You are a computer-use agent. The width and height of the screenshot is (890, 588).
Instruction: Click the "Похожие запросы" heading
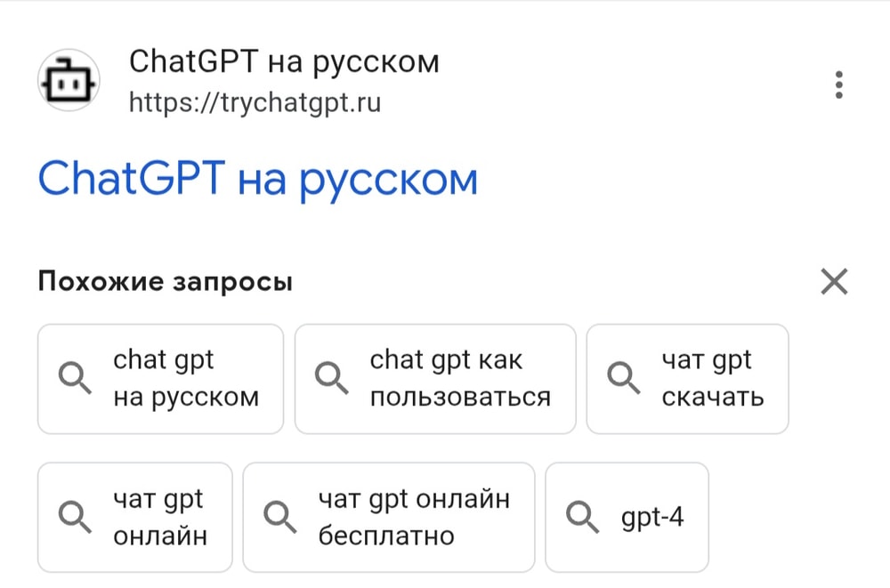[x=163, y=281]
